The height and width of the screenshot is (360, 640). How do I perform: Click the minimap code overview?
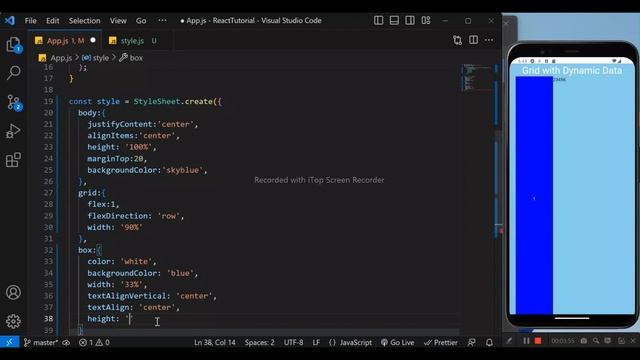pyautogui.click(x=477, y=77)
